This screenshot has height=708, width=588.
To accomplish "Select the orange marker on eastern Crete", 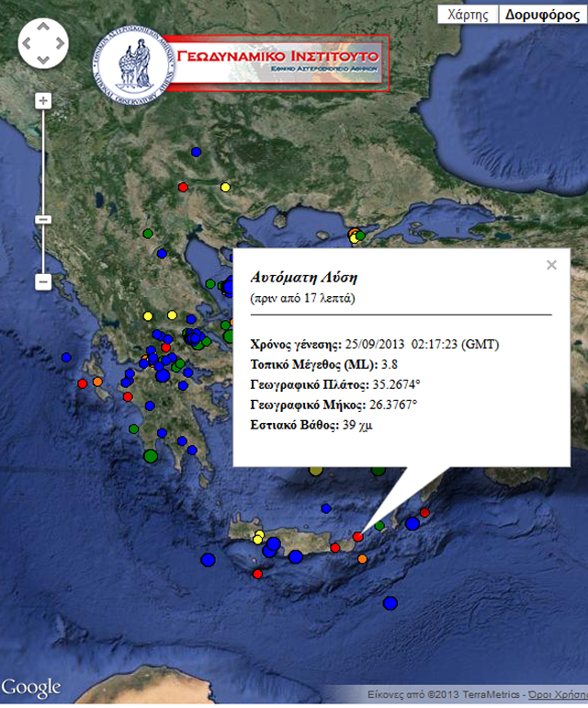I will 362,559.
